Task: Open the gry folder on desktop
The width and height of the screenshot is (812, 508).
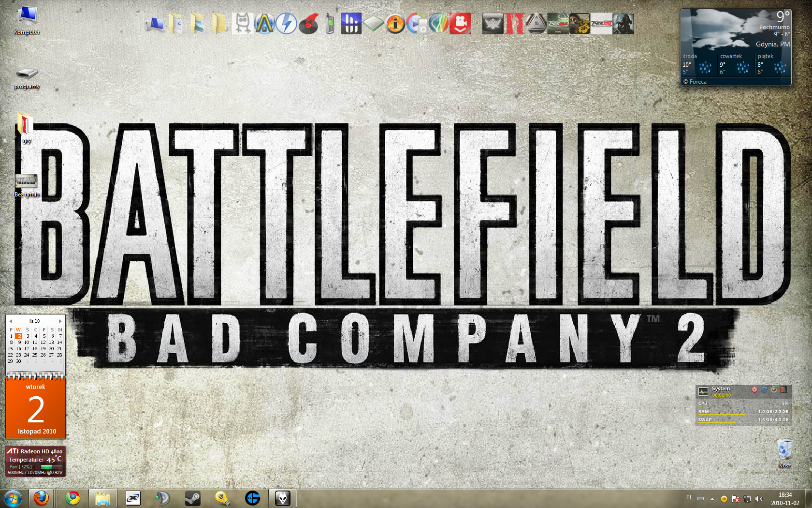Action: pyautogui.click(x=26, y=128)
